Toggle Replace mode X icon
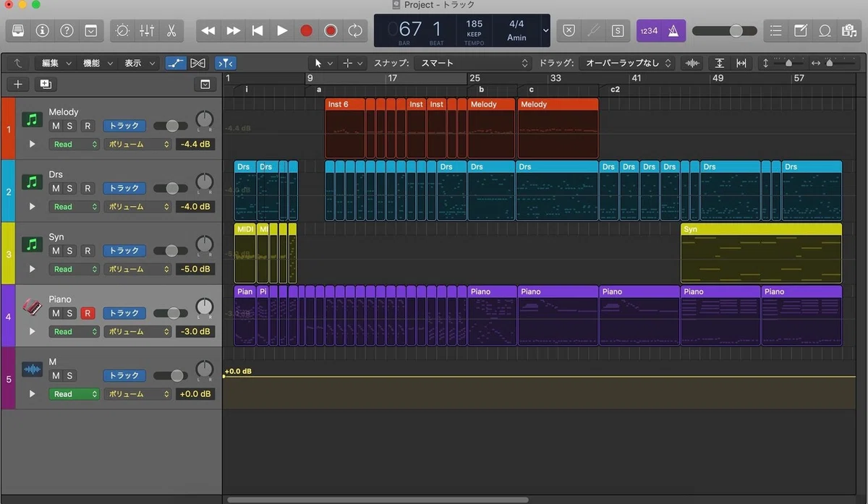The width and height of the screenshot is (868, 504). click(569, 30)
